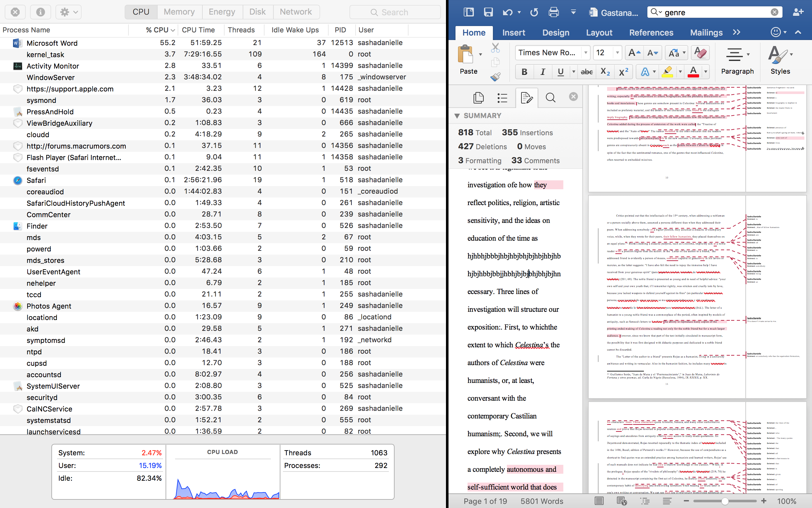Image resolution: width=812 pixels, height=508 pixels.
Task: Toggle Subscript formatting
Action: pos(605,71)
